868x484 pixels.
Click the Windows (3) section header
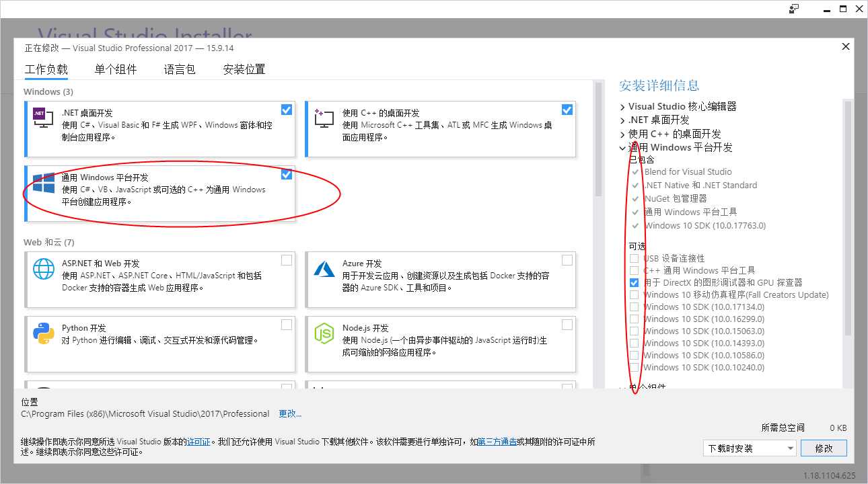coord(48,91)
